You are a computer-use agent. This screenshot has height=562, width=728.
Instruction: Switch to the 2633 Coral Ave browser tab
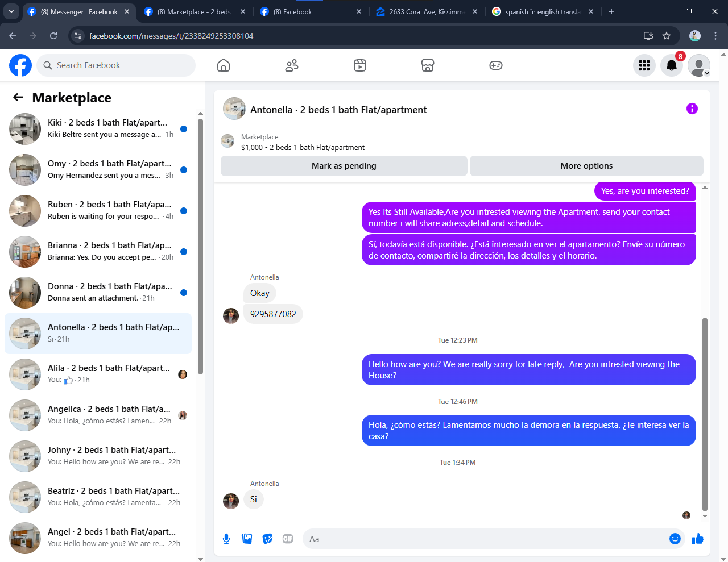[427, 11]
